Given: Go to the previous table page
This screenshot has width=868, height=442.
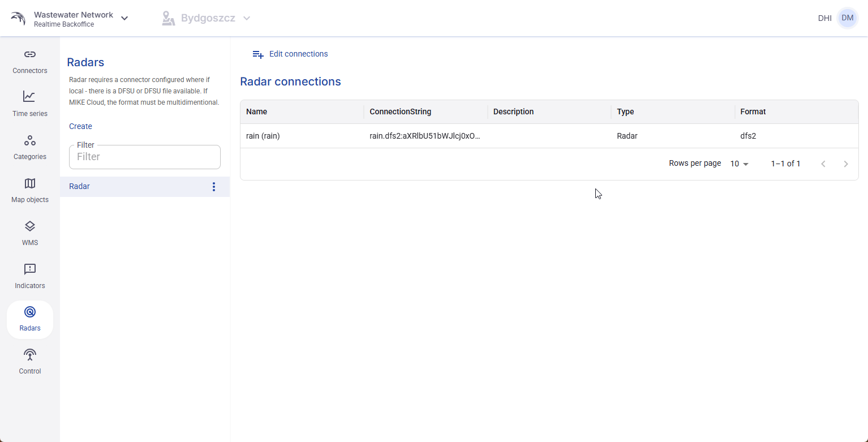Looking at the screenshot, I should [823, 164].
